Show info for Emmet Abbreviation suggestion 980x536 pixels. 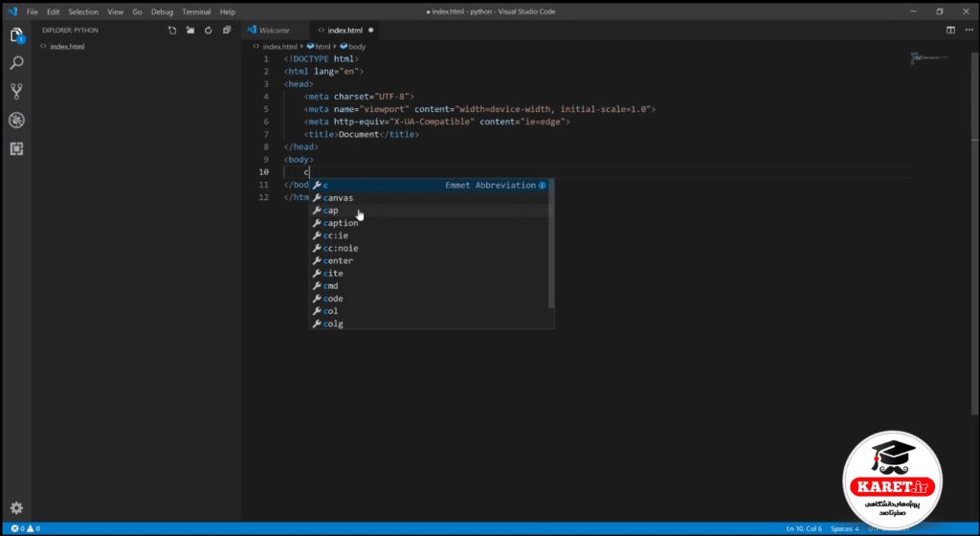pos(543,185)
